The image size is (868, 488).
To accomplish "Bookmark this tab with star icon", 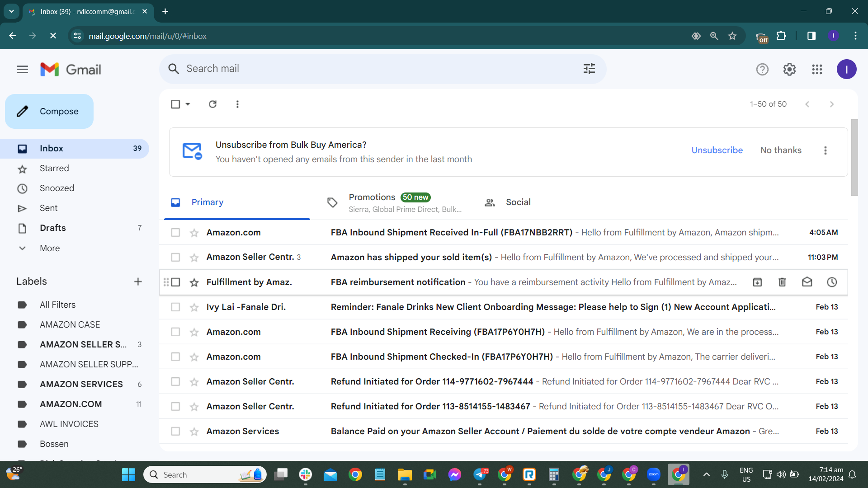I will (732, 36).
